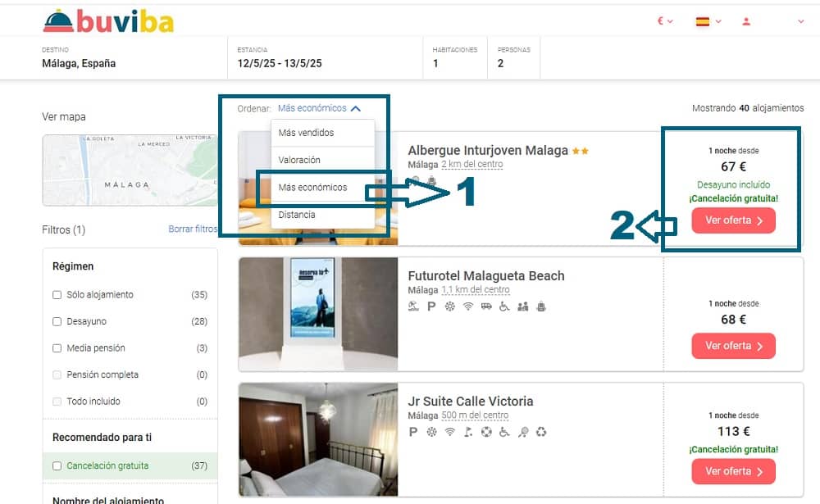The image size is (820, 504).
Task: Click Futurotel Malagueta Beach air conditioning icon
Action: pos(449,306)
